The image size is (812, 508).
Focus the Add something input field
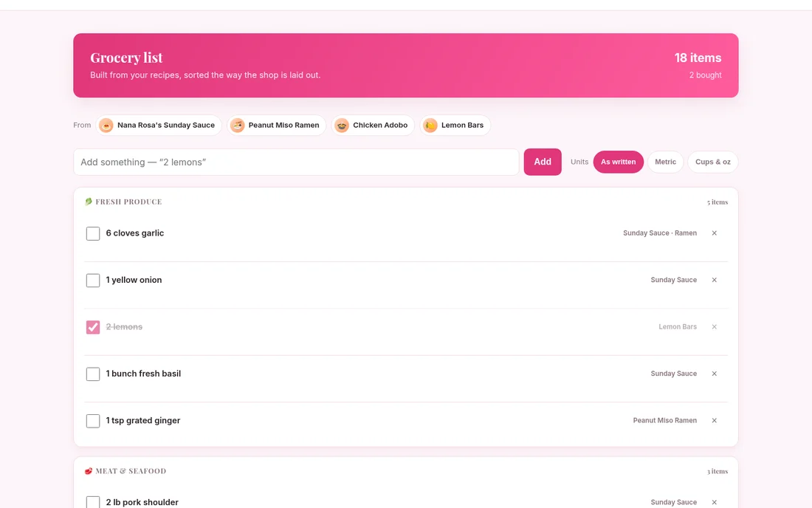(x=296, y=162)
